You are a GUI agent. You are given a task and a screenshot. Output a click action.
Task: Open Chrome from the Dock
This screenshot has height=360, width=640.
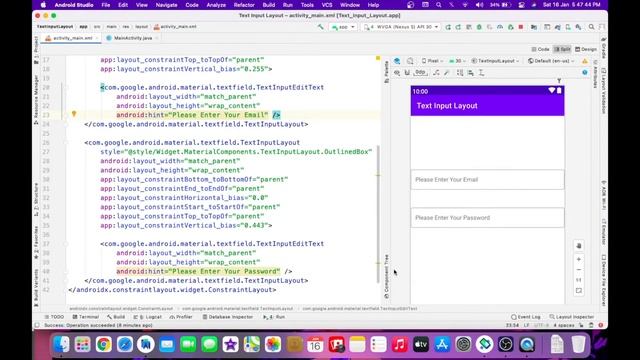103,344
